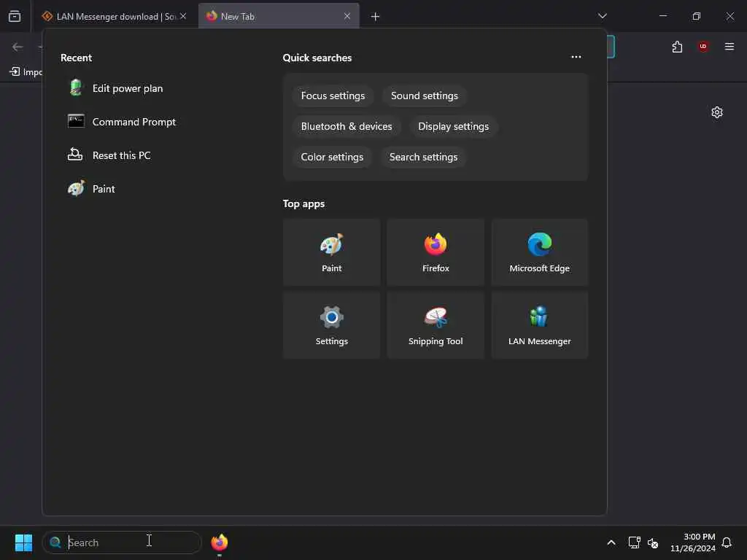Image resolution: width=747 pixels, height=560 pixels.
Task: Click the Import bookmarks toolbar item
Action: pos(26,72)
